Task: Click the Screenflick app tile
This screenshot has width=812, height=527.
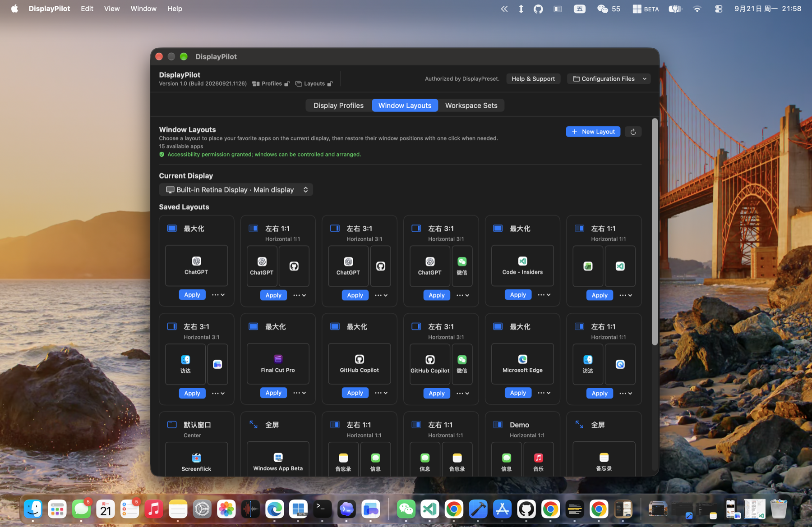Action: (196, 460)
